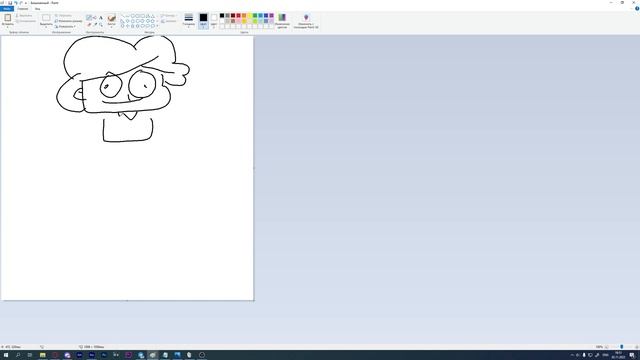The image size is (640, 360).
Task: Select the Eraser tool
Action: pyautogui.click(x=89, y=24)
